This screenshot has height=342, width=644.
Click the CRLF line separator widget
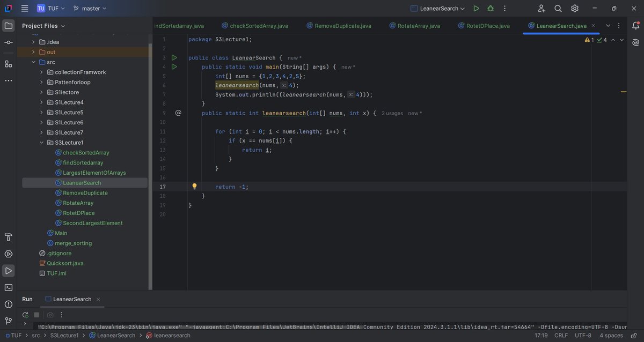point(561,336)
